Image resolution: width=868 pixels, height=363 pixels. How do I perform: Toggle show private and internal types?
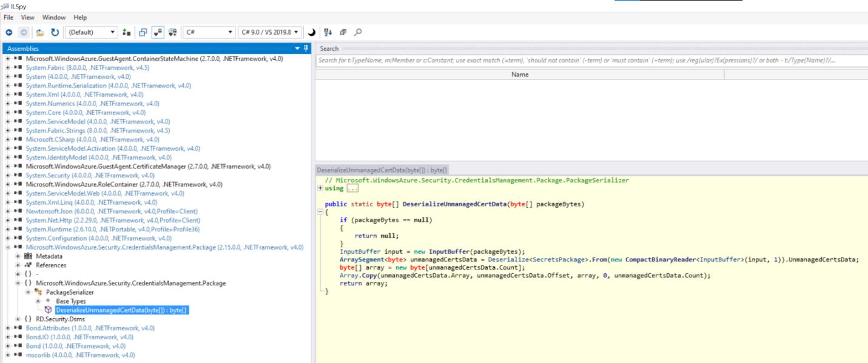pos(157,32)
